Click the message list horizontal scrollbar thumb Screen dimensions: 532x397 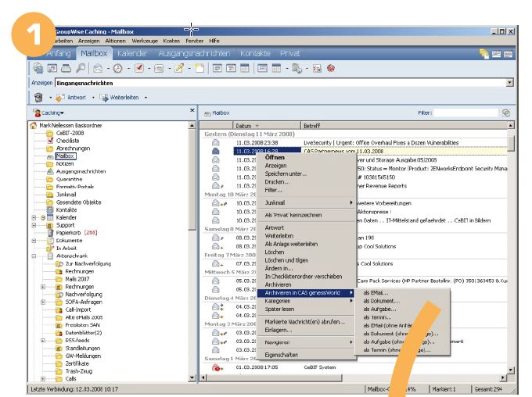tap(275, 377)
